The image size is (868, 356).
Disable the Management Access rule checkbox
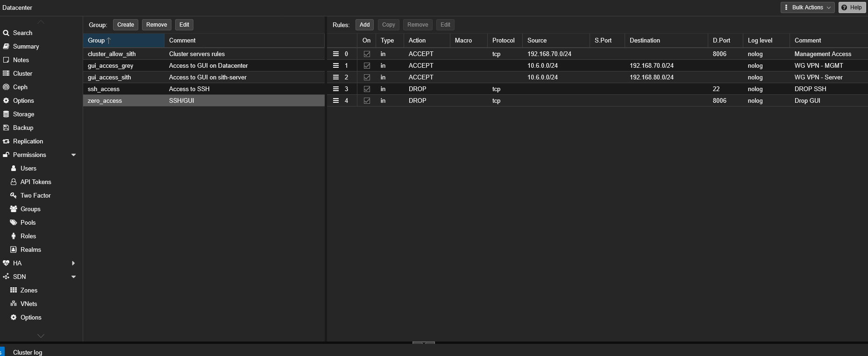click(x=367, y=54)
